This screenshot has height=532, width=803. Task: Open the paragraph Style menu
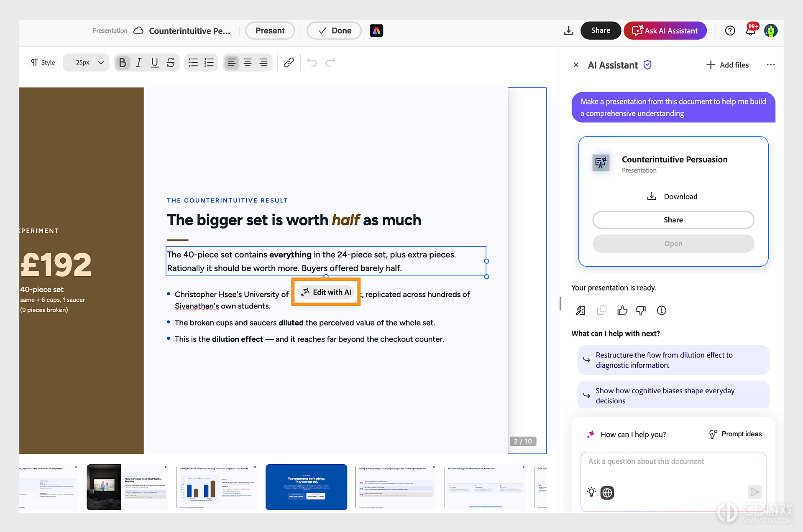(x=43, y=63)
